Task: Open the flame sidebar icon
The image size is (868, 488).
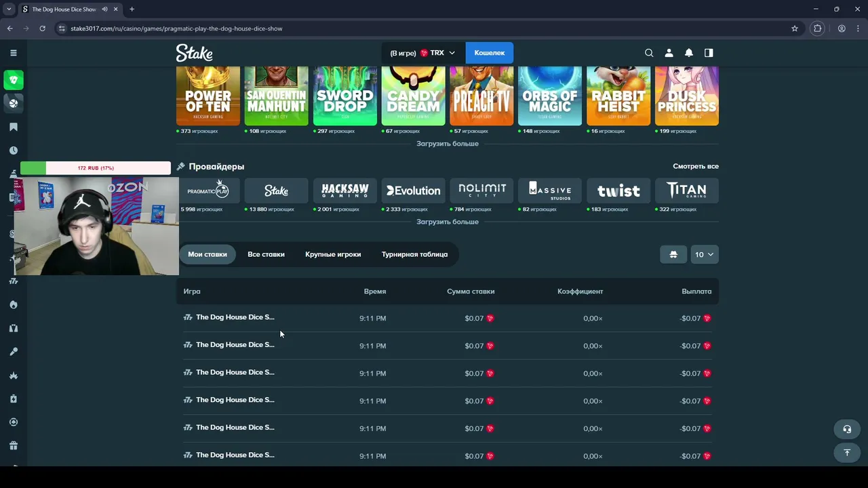Action: point(13,304)
